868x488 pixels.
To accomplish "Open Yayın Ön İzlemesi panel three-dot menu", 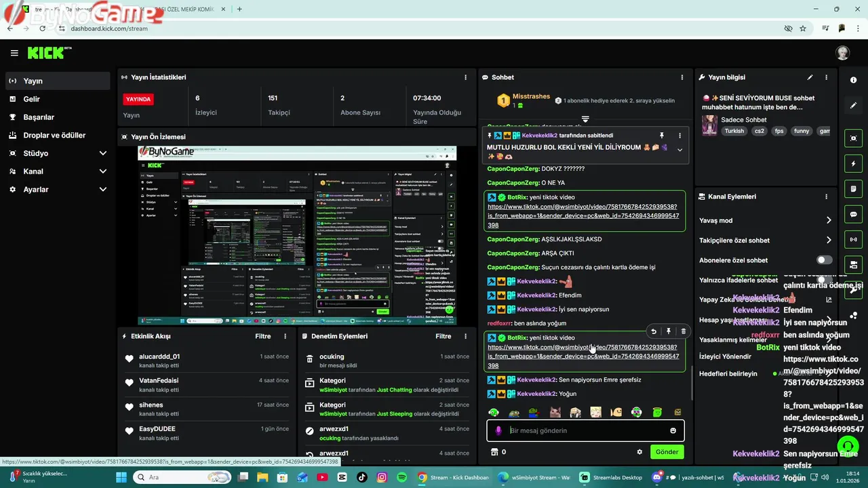I will (x=465, y=137).
